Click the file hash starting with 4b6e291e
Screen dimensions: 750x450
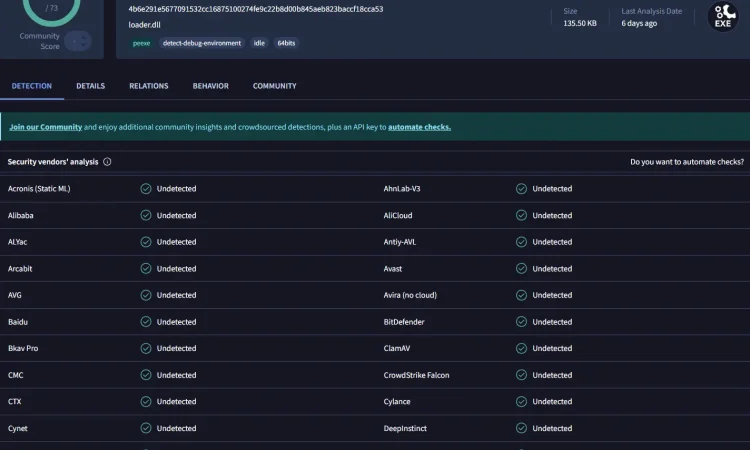255,9
